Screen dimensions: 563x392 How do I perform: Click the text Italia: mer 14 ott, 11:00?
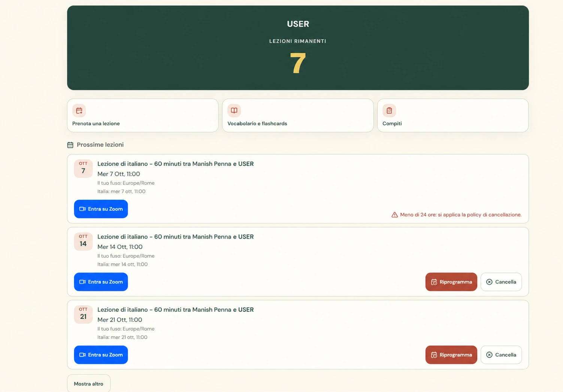pos(122,265)
